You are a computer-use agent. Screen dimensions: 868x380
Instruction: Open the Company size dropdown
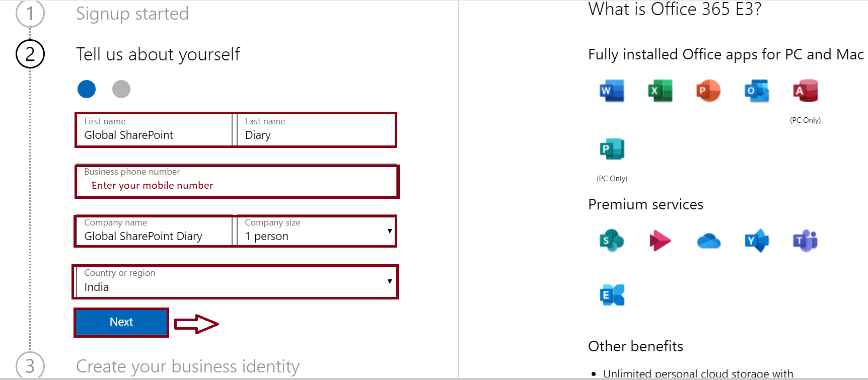pyautogui.click(x=316, y=231)
